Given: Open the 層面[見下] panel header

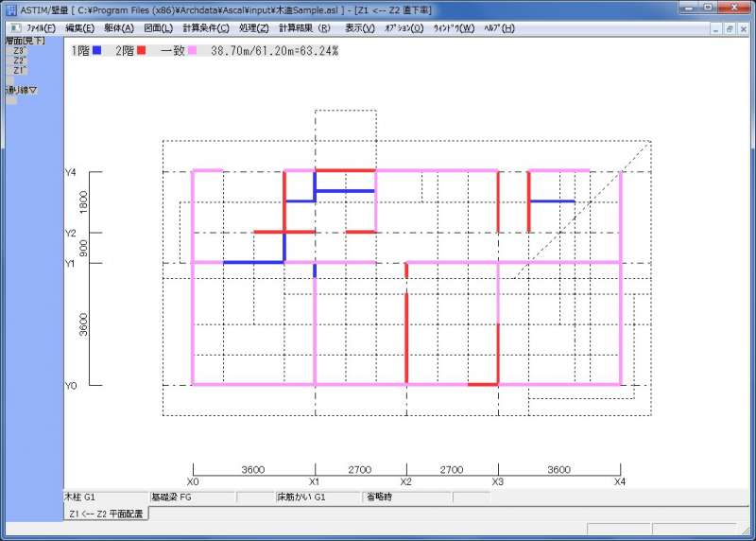Looking at the screenshot, I should [x=22, y=43].
